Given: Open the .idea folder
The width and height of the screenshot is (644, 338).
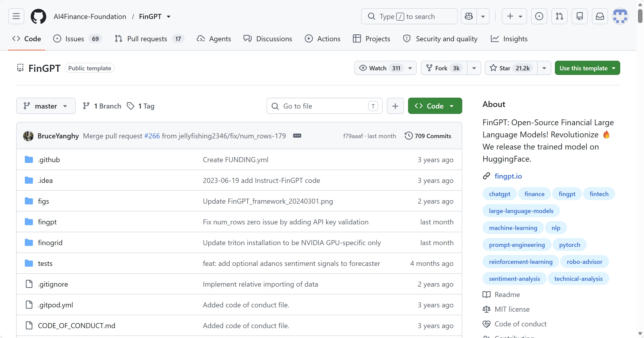Looking at the screenshot, I should click(x=45, y=180).
